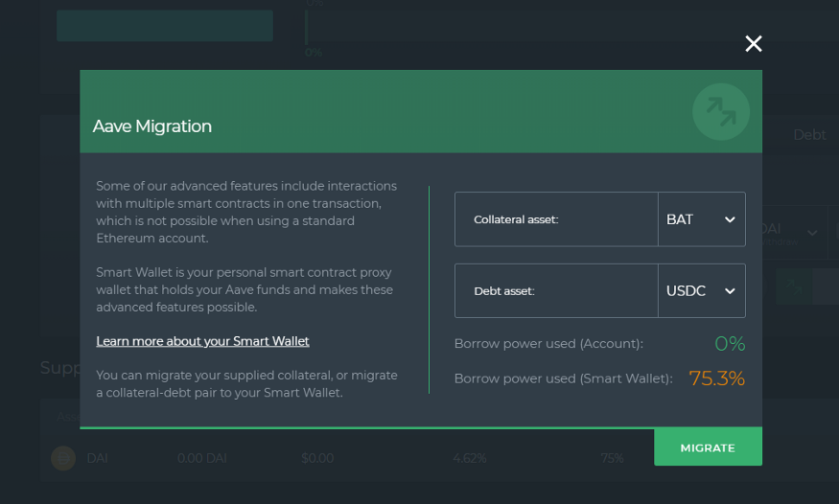Click Borrow power used (Account) label

coord(548,344)
